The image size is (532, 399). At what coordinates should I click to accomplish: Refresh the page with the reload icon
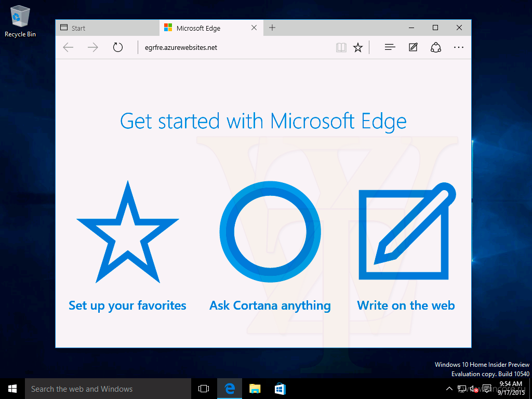point(118,47)
